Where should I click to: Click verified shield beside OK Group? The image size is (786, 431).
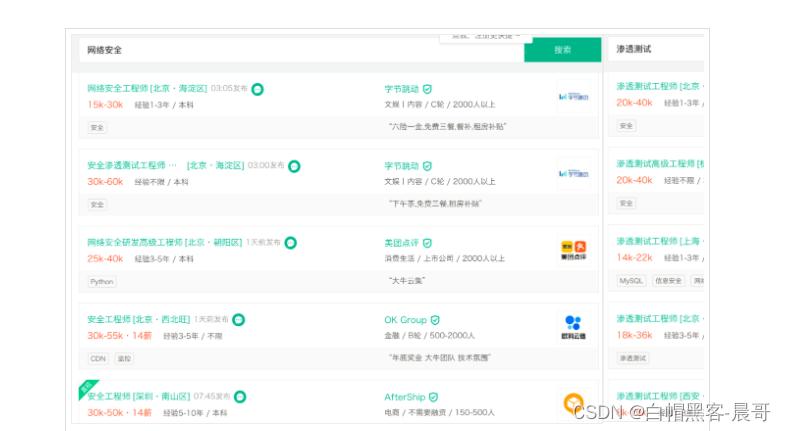click(x=435, y=320)
